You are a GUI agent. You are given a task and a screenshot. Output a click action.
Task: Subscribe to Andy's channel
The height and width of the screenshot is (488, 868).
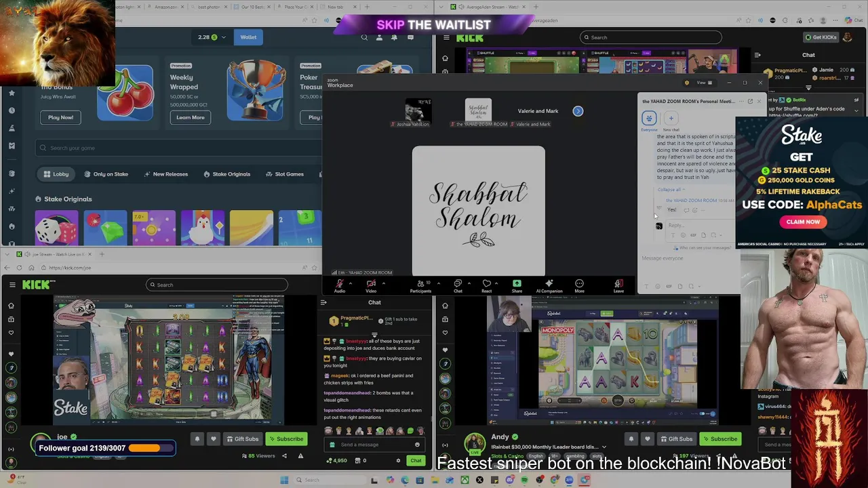pyautogui.click(x=719, y=439)
